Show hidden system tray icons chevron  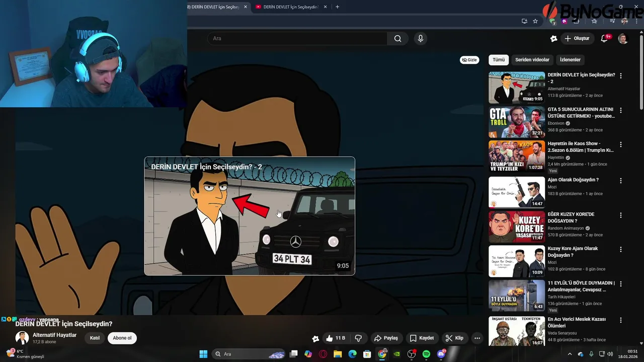pos(570,354)
